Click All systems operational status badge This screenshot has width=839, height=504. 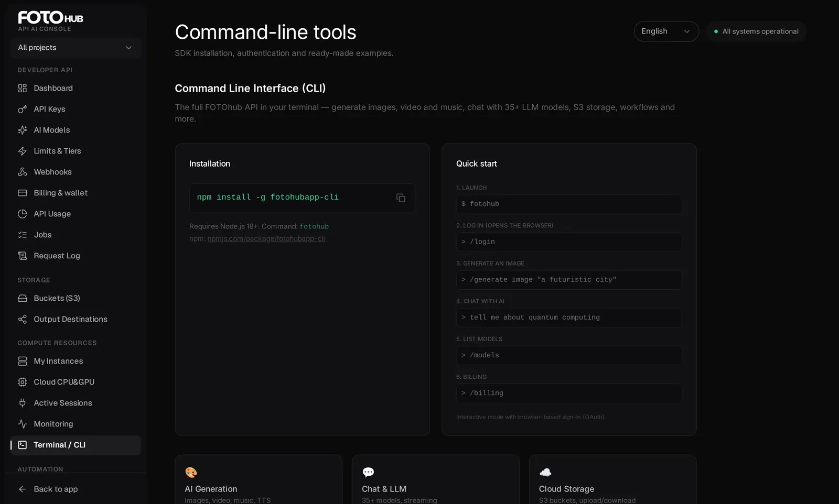756,31
